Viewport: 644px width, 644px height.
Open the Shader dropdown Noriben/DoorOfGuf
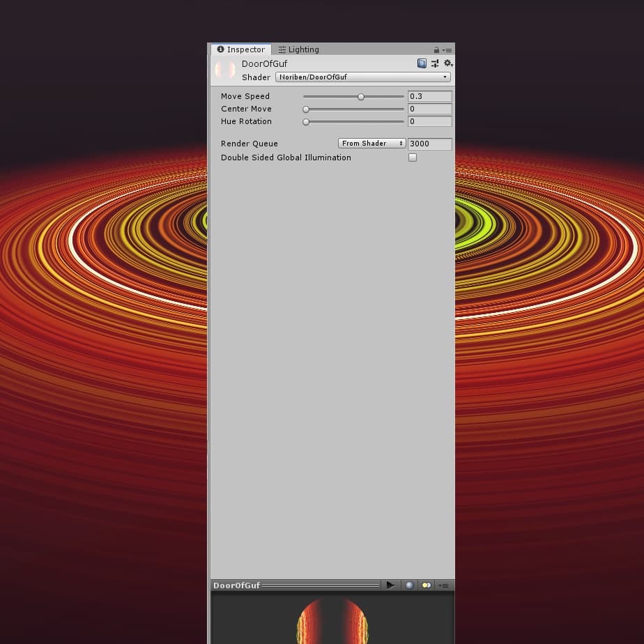[x=363, y=77]
